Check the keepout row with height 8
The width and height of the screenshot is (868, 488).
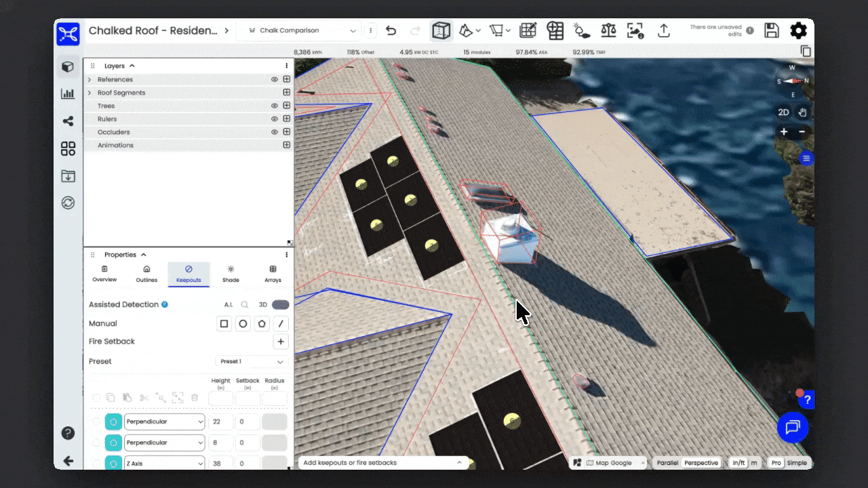click(x=96, y=443)
